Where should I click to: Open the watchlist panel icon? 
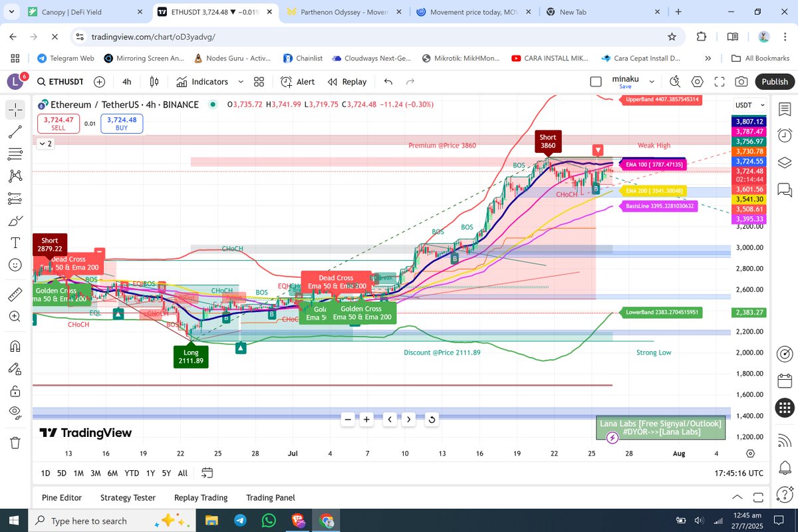[x=785, y=110]
